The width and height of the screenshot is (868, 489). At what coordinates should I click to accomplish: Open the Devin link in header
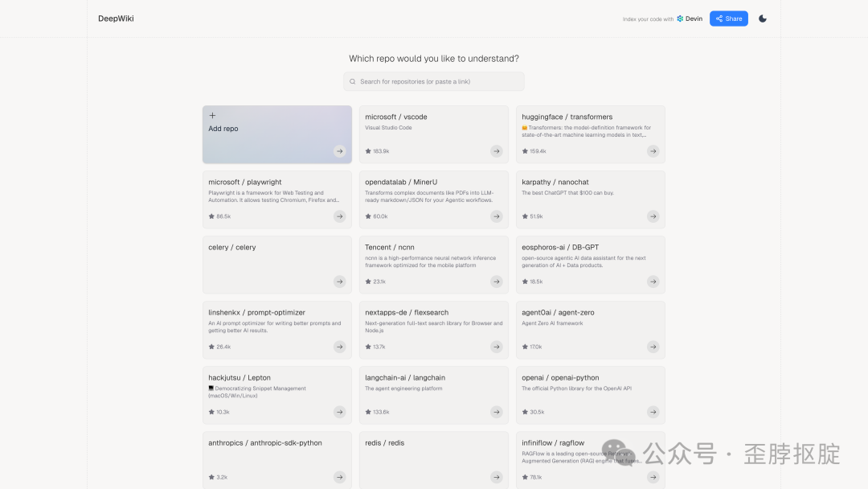tap(689, 18)
